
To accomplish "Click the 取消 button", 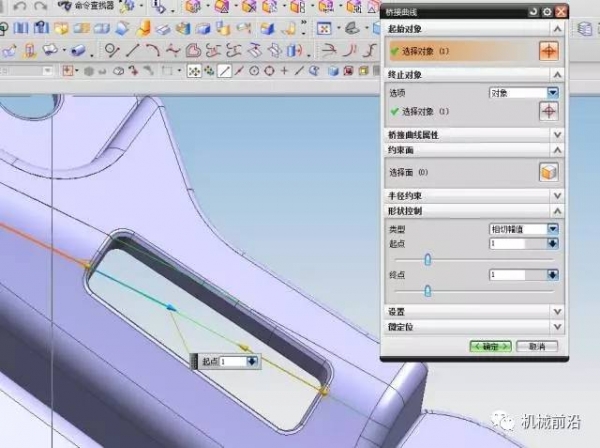I will [537, 346].
